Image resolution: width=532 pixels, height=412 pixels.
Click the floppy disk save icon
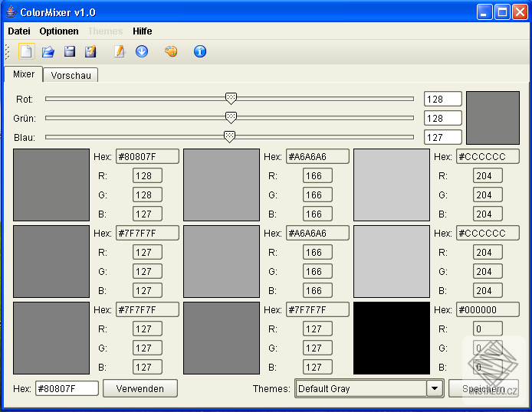click(70, 51)
